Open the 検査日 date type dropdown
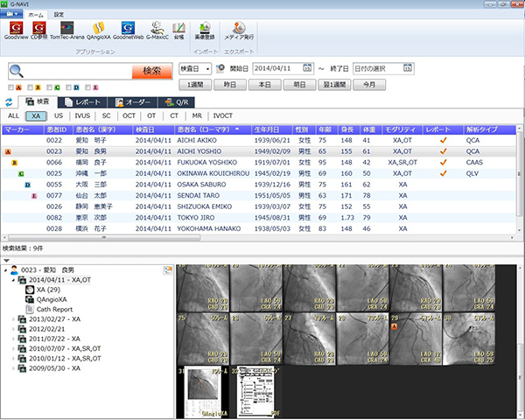525x420 pixels. point(194,68)
